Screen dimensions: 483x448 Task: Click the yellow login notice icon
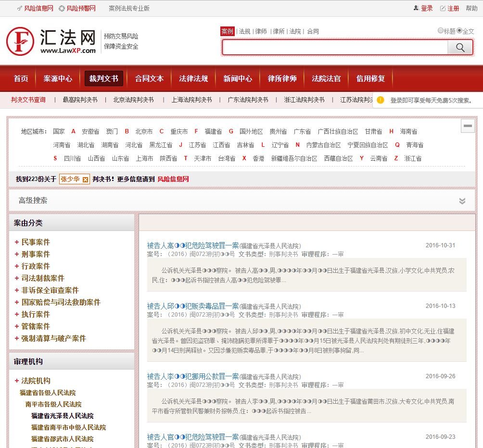coord(381,100)
